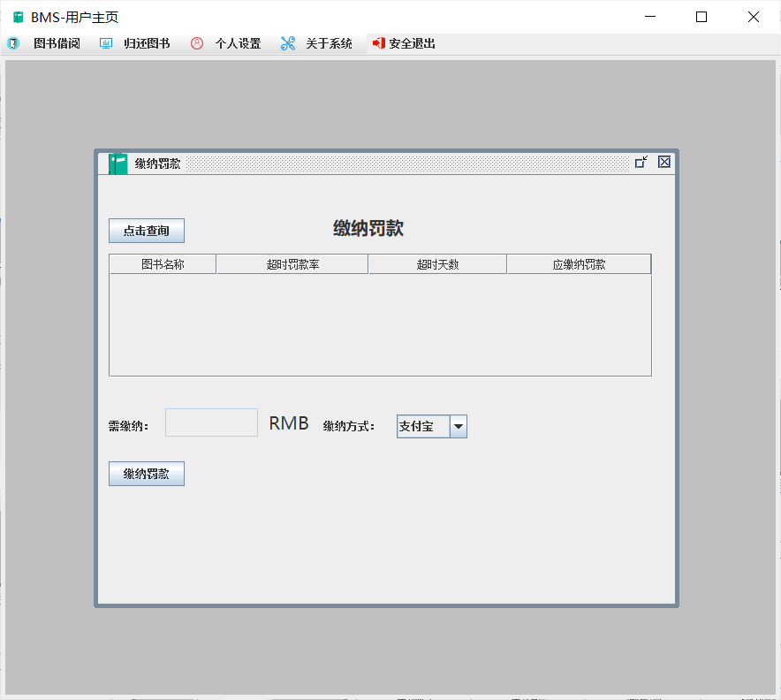Click inside the 需缴纳 amount input field
The height and width of the screenshot is (700, 781).
211,422
